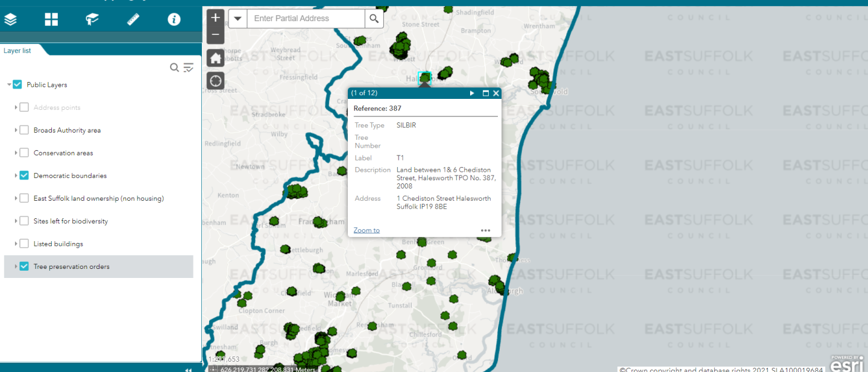
Task: Open the basemap gallery icon
Action: click(51, 19)
